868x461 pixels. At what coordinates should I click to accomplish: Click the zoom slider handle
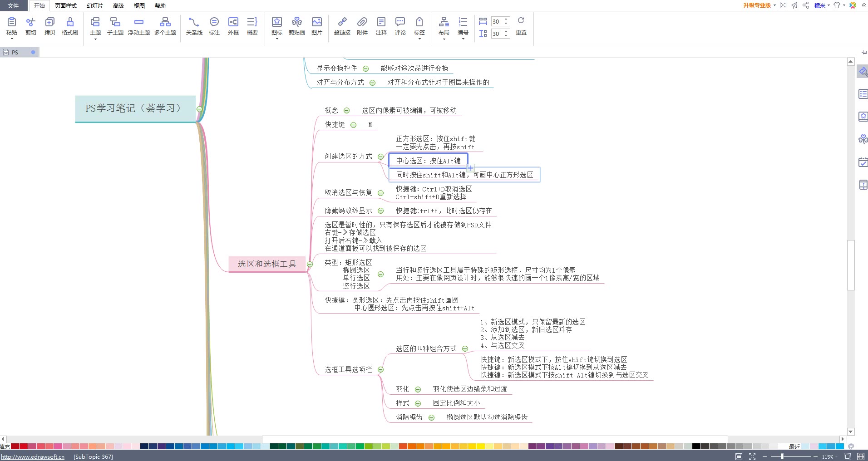click(782, 456)
